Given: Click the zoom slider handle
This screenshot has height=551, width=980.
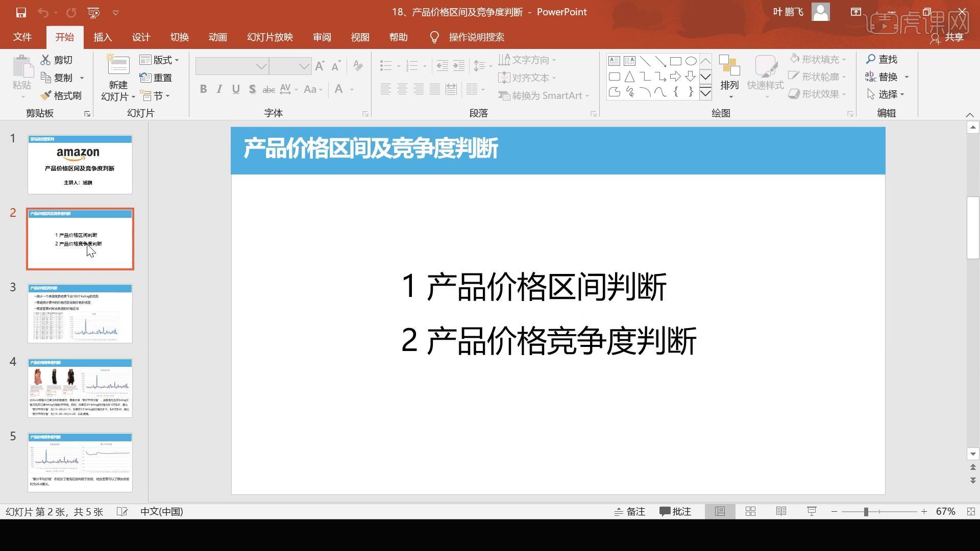Looking at the screenshot, I should coord(866,511).
